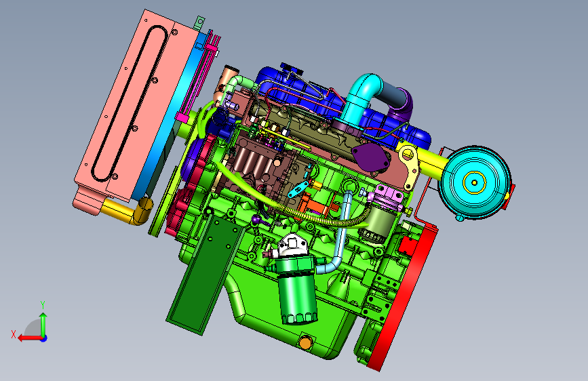Click the blue Z axis dot on the triad
This screenshot has height=381, width=588.
[x=44, y=338]
